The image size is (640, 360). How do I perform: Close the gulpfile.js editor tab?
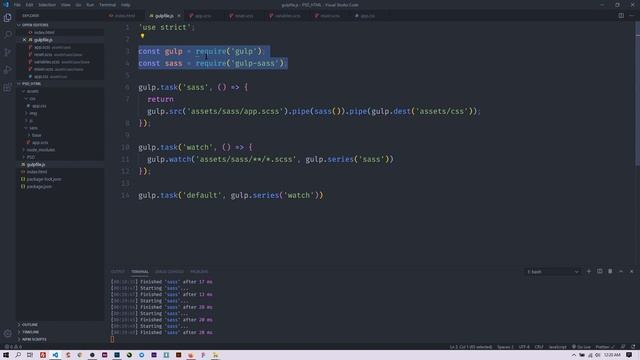click(x=179, y=16)
